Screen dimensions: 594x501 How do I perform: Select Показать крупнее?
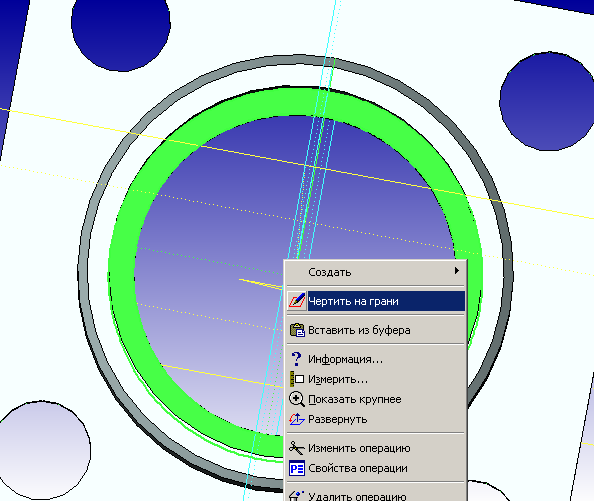click(x=375, y=399)
